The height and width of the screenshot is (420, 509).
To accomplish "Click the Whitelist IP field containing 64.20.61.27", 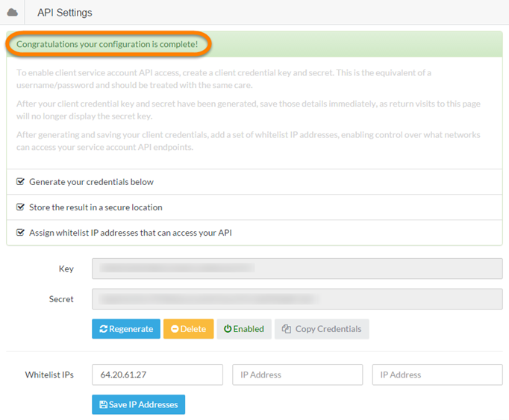I will coord(157,374).
